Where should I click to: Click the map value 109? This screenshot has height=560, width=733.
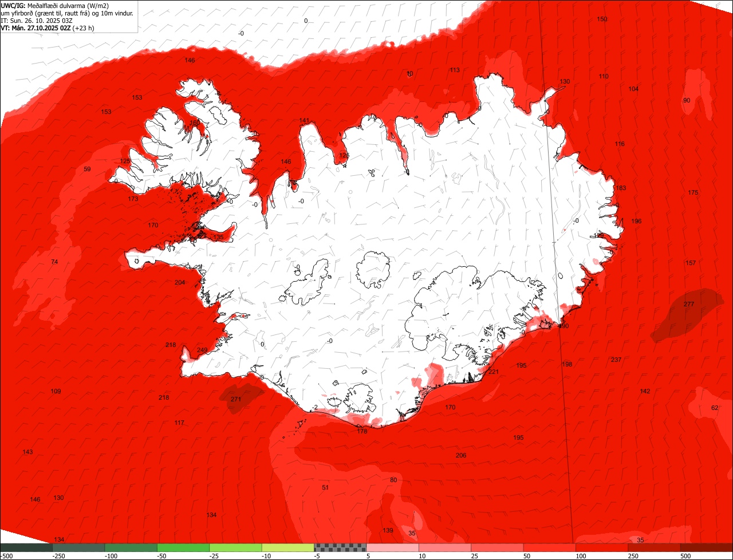pyautogui.click(x=56, y=391)
